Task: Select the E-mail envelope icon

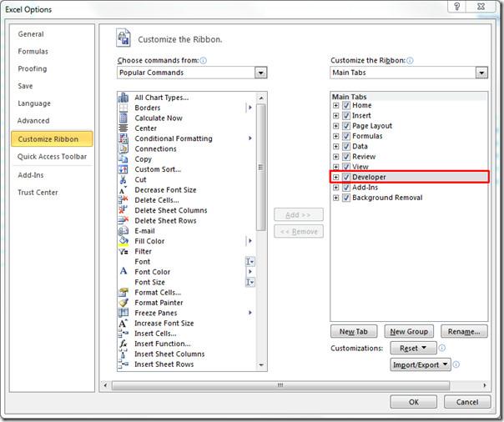Action: 123,231
